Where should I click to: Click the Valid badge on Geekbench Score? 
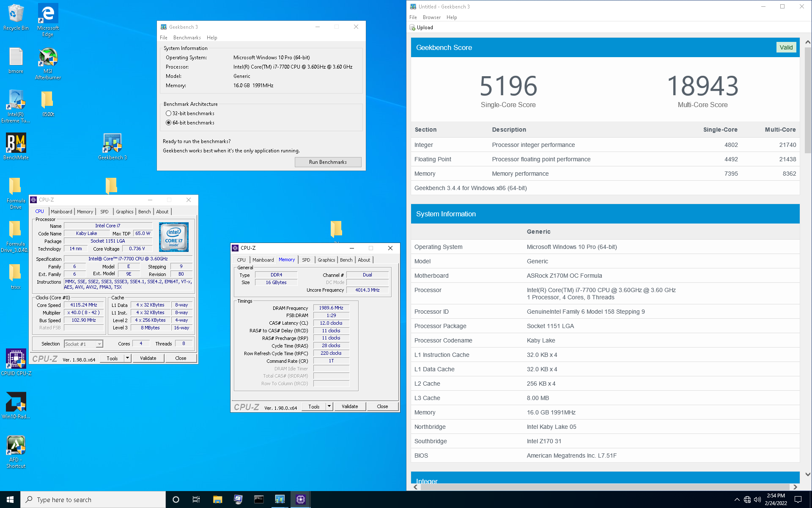(786, 47)
